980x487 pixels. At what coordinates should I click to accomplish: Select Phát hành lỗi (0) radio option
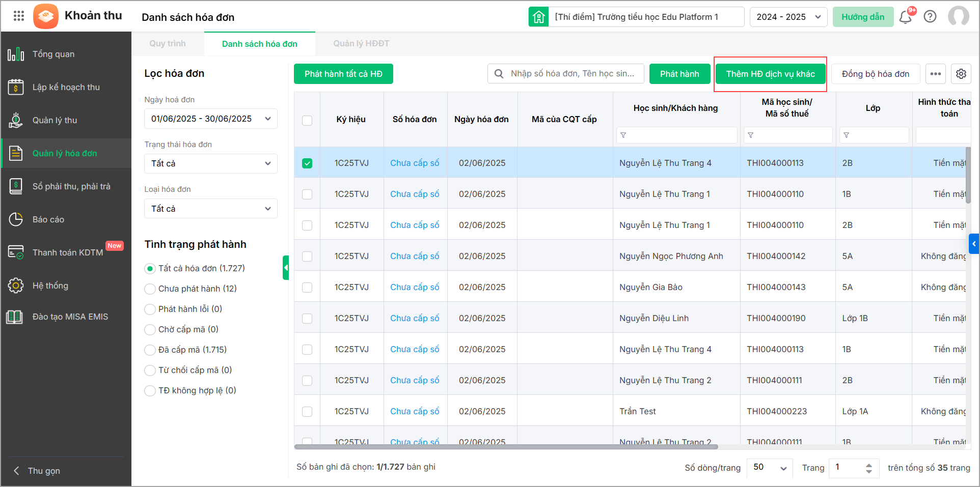(x=150, y=309)
